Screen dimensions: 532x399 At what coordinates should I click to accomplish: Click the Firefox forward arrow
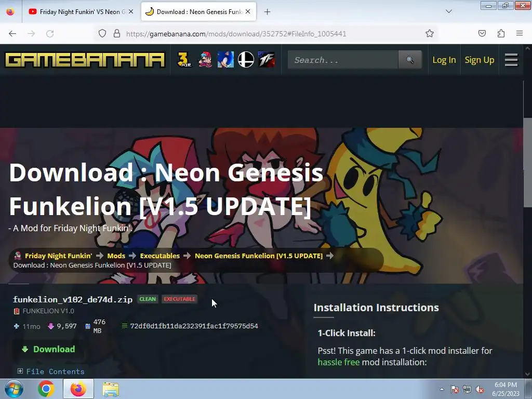[31, 33]
